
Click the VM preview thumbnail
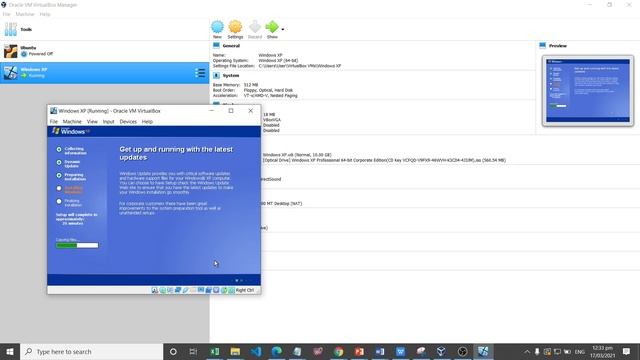[x=588, y=91]
